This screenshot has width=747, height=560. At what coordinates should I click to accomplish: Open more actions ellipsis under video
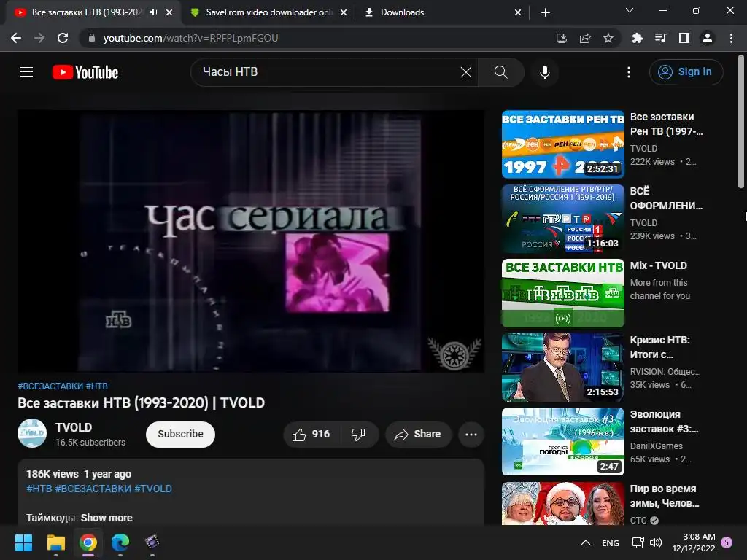[471, 435]
